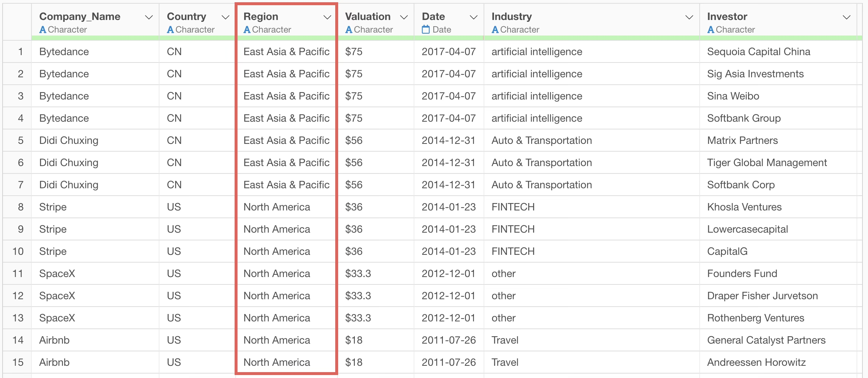The height and width of the screenshot is (378, 868).
Task: Open the Date column dropdown menu
Action: tap(473, 17)
